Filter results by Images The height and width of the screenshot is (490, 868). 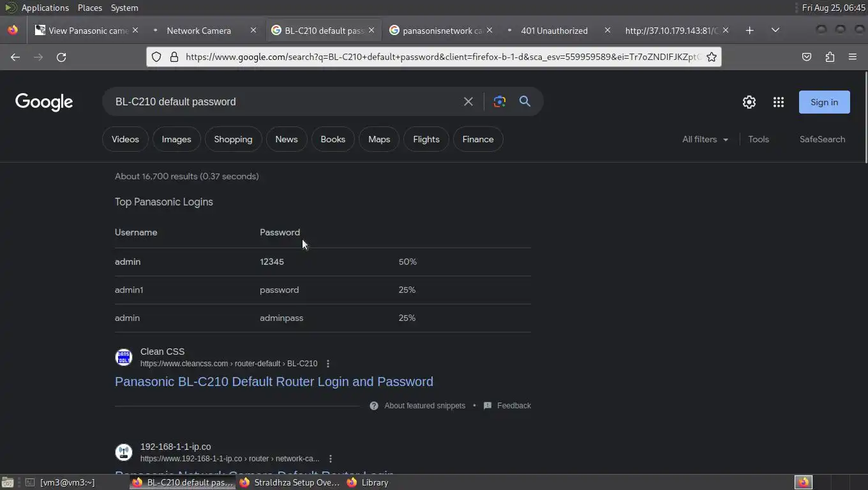click(176, 139)
